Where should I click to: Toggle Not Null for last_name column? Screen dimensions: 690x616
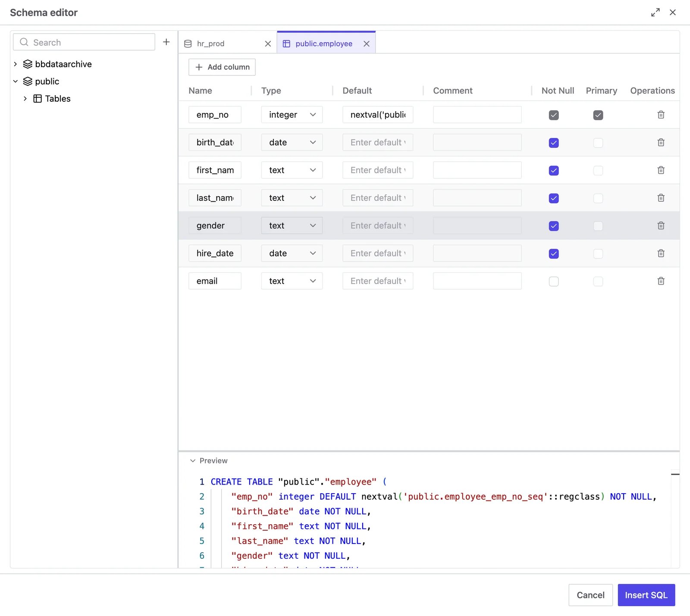coord(554,198)
